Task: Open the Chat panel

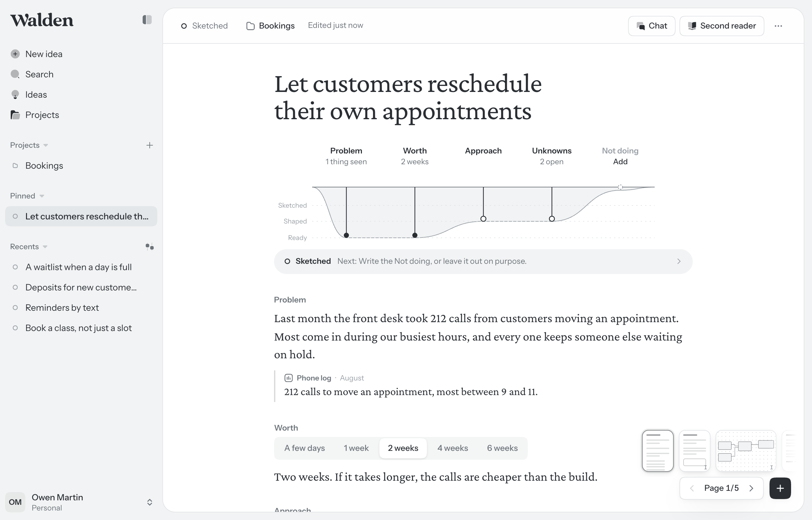Action: (652, 26)
